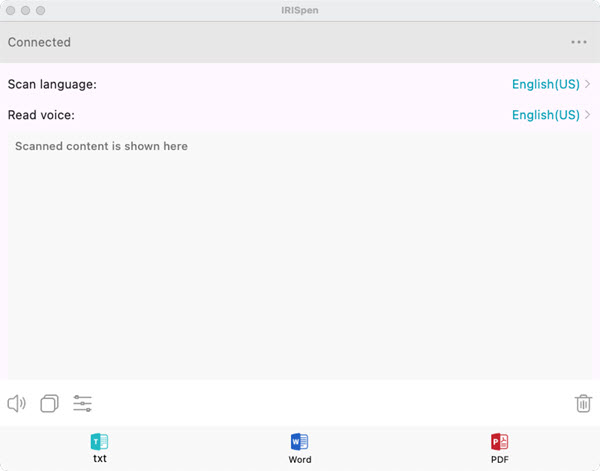Click the 'Read voice:' label
The width and height of the screenshot is (600, 471).
point(41,115)
